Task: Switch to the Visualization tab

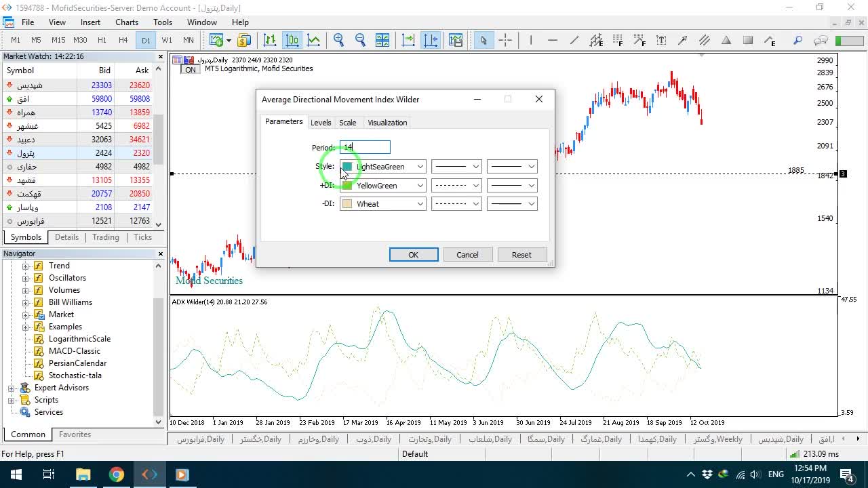Action: (x=387, y=123)
